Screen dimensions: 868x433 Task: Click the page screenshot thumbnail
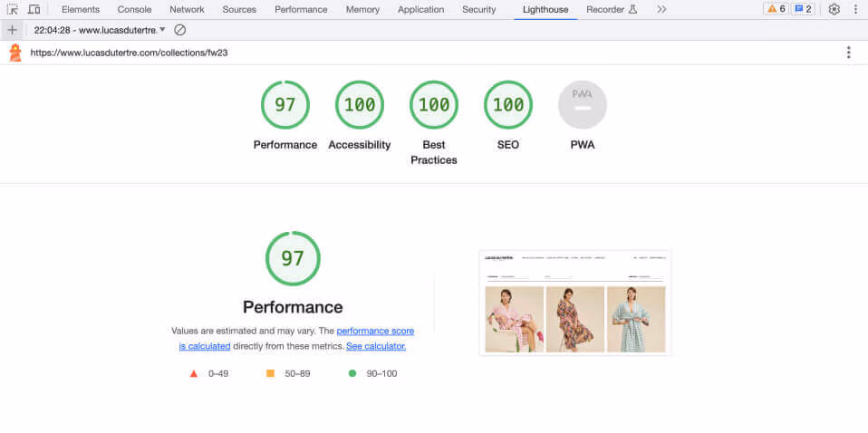[x=575, y=303]
